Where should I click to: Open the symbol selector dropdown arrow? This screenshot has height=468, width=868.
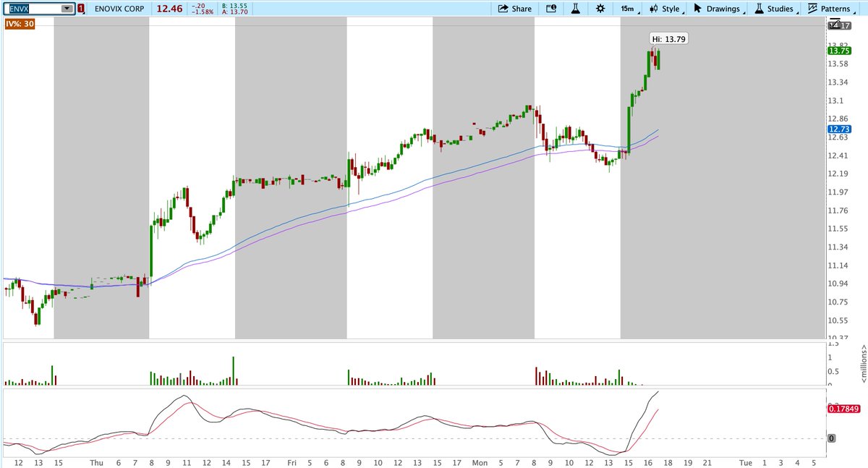coord(67,9)
